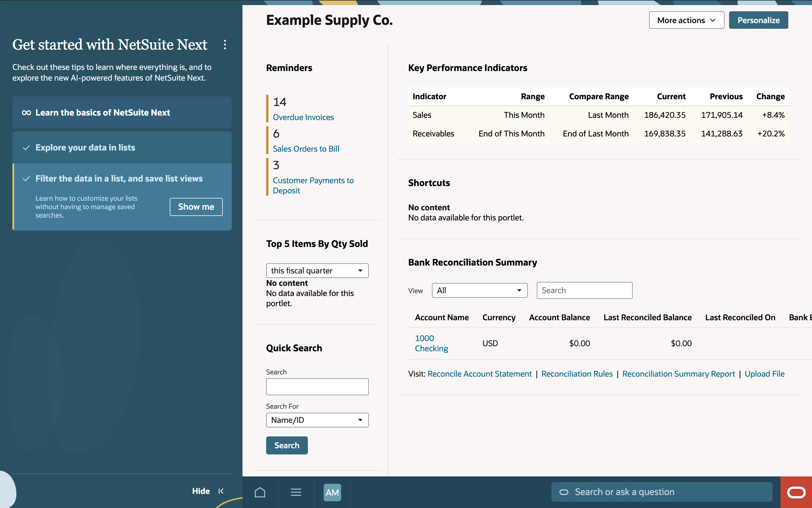Open Sales Orders to Bill reminder

coord(306,149)
